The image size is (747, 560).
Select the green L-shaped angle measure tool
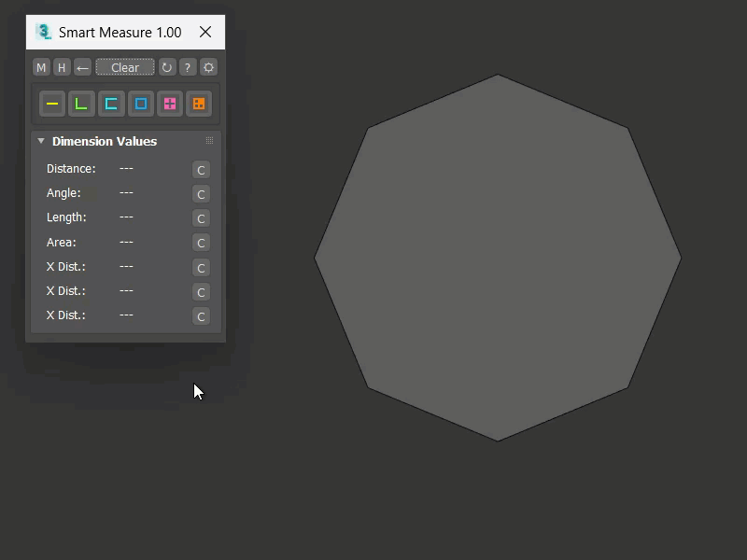pos(81,104)
